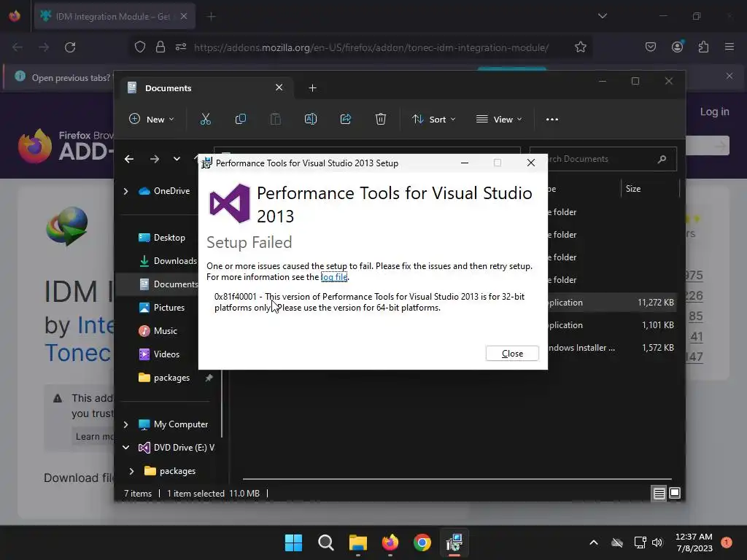Select Videos in navigation pane

point(159,354)
